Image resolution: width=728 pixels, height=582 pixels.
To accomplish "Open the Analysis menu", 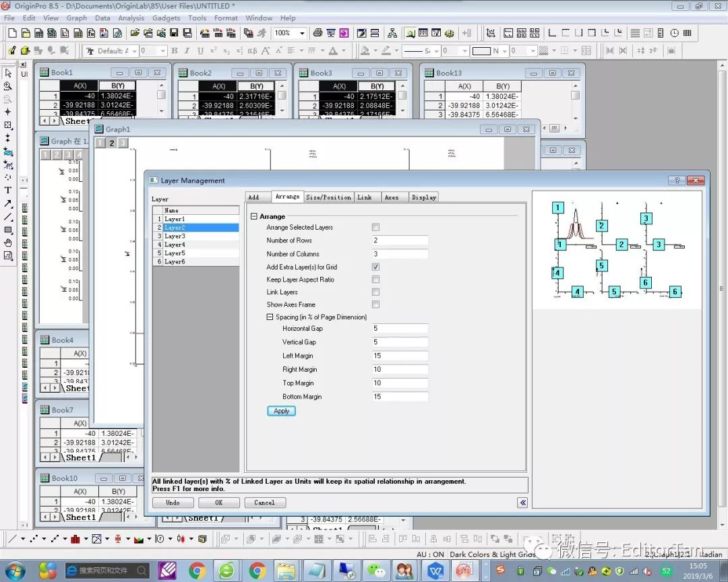I will click(x=131, y=18).
